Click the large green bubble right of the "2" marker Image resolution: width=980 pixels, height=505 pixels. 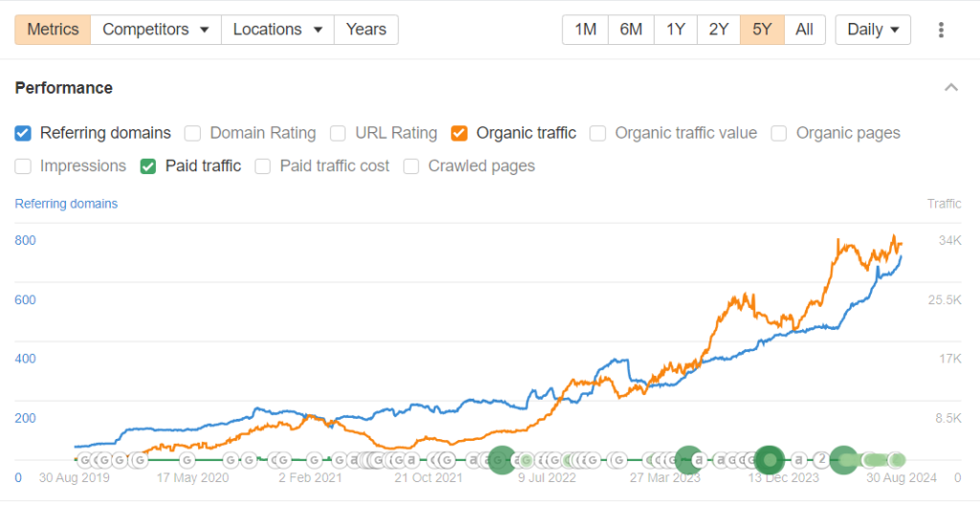[843, 460]
